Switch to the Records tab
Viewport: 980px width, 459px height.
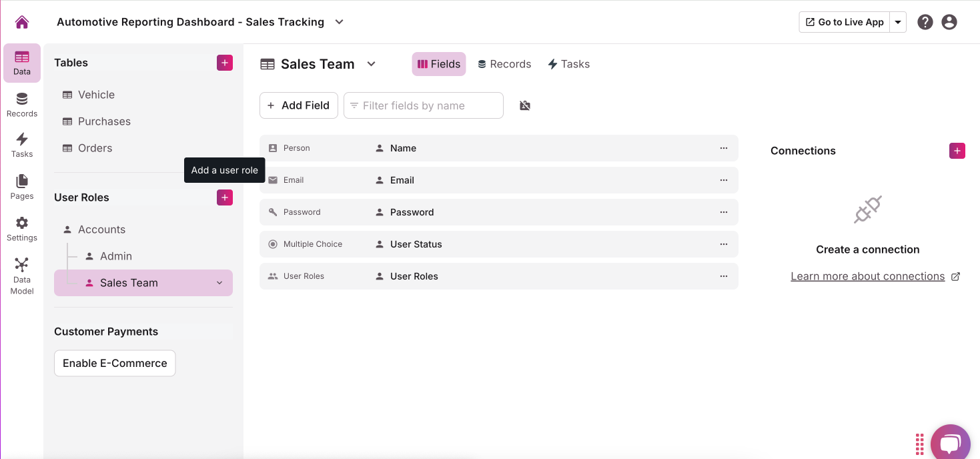point(504,64)
